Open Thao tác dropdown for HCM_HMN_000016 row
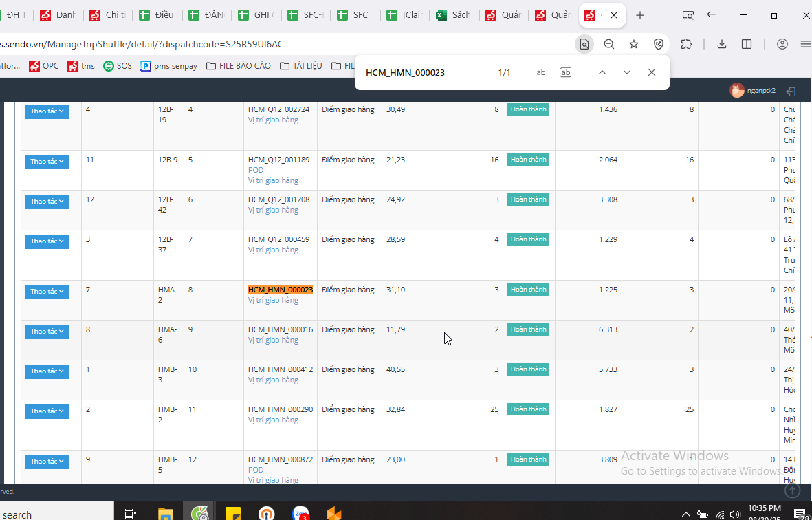The image size is (812, 520). 47,332
